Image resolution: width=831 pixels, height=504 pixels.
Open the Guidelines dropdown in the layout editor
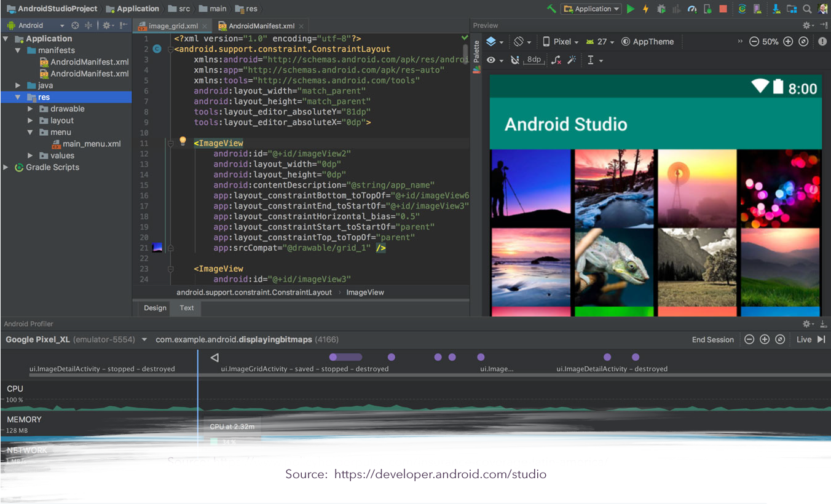(594, 60)
